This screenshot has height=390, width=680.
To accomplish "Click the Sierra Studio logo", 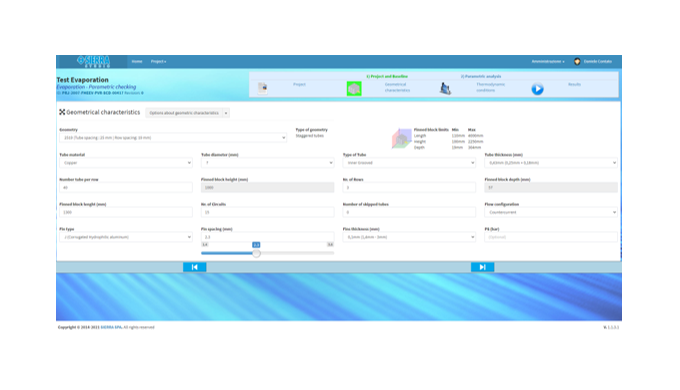I will [x=94, y=62].
